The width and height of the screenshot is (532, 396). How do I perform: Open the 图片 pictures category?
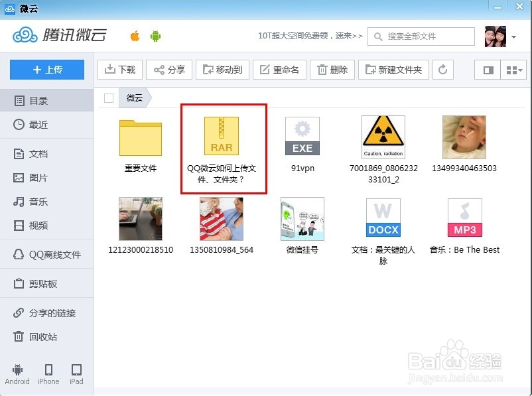point(47,178)
